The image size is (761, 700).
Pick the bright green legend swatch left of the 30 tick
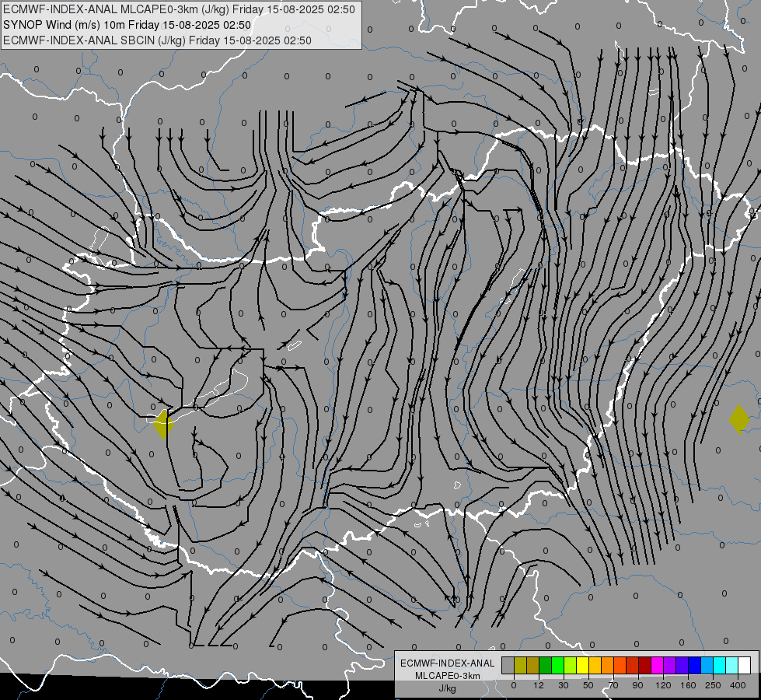(557, 665)
